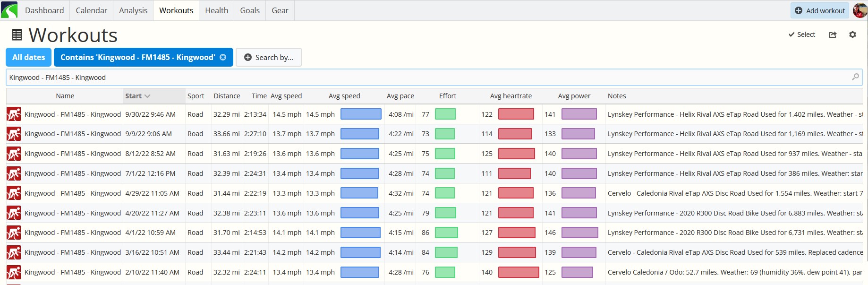The image size is (868, 285).
Task: Open the 'Search by...' filter dropdown
Action: tap(269, 57)
